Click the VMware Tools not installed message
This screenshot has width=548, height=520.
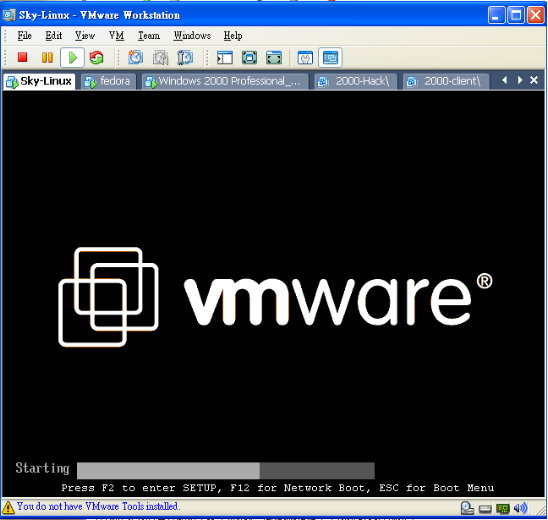click(98, 506)
